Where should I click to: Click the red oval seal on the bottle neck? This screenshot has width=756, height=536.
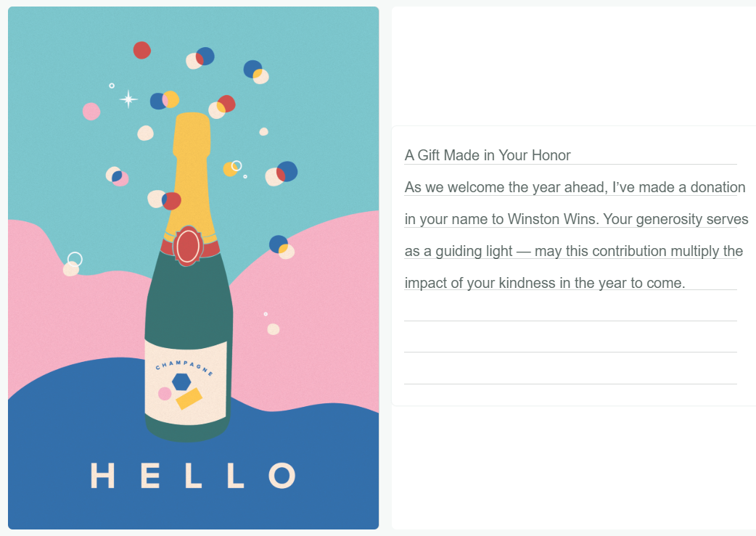tap(188, 245)
